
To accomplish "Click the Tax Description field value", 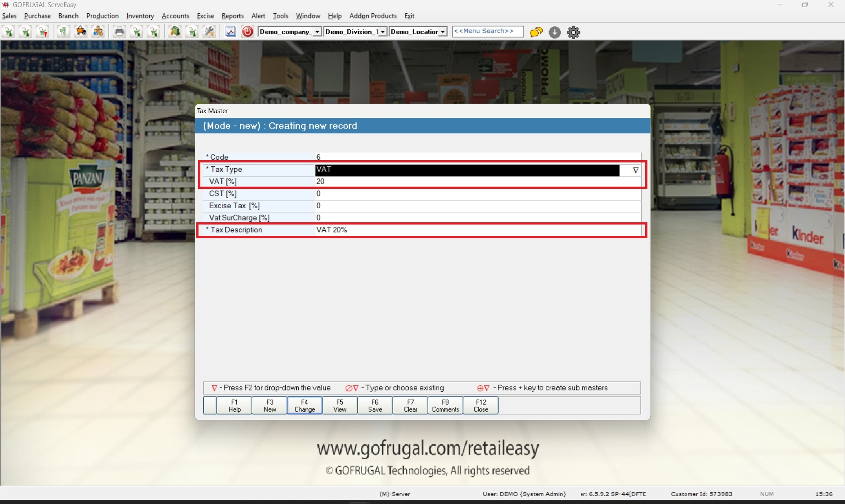I will click(478, 230).
